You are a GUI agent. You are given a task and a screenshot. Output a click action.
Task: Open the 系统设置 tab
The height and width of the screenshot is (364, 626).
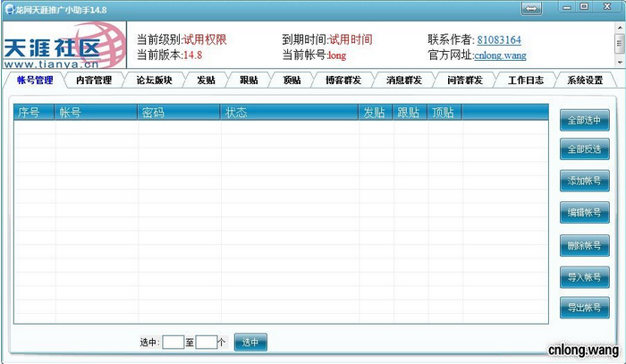585,80
